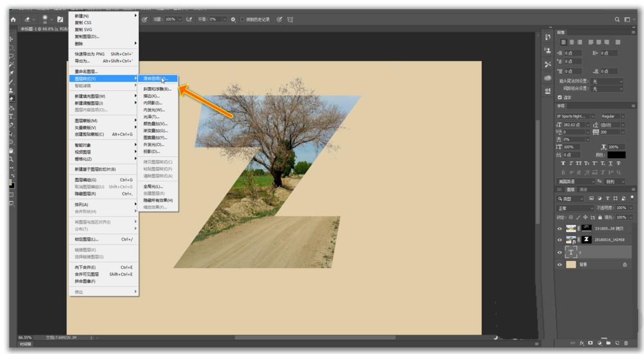Screen dimensions: 644x354
Task: Hide layer 20180516_142458 eye icon
Action: click(x=560, y=240)
